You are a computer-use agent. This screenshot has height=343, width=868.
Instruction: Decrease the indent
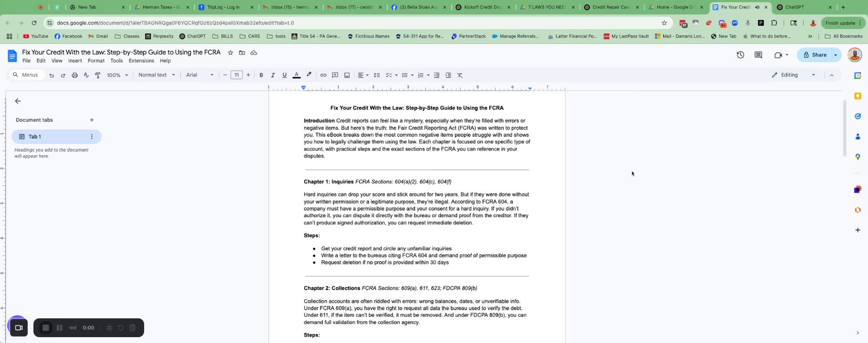point(436,75)
